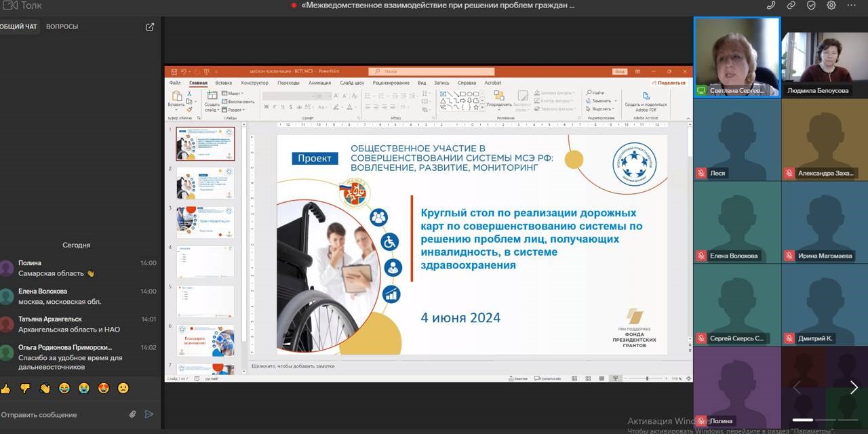
Task: Select Людмила Белоусова's video tile
Action: click(824, 58)
